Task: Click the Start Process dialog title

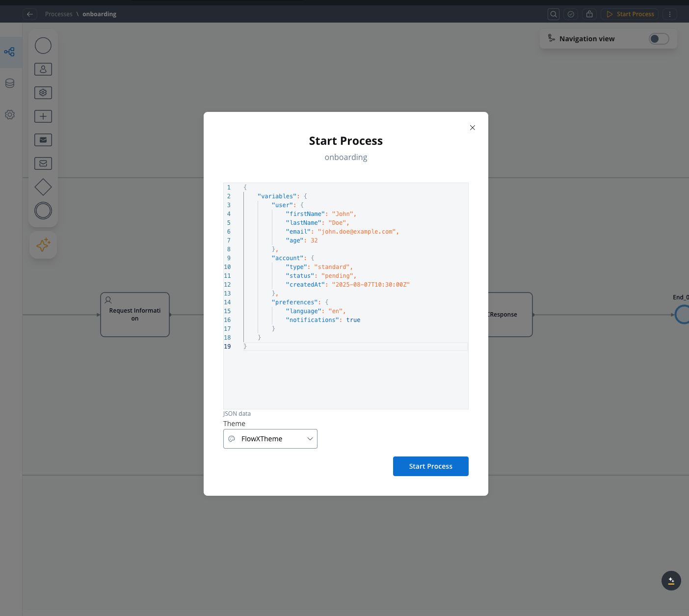Action: click(346, 141)
